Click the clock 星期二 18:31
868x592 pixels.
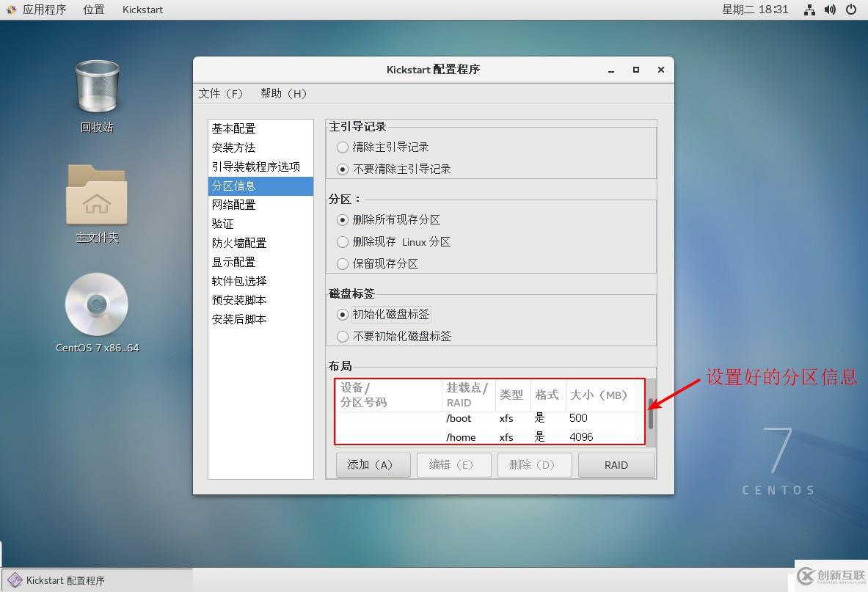(x=754, y=10)
